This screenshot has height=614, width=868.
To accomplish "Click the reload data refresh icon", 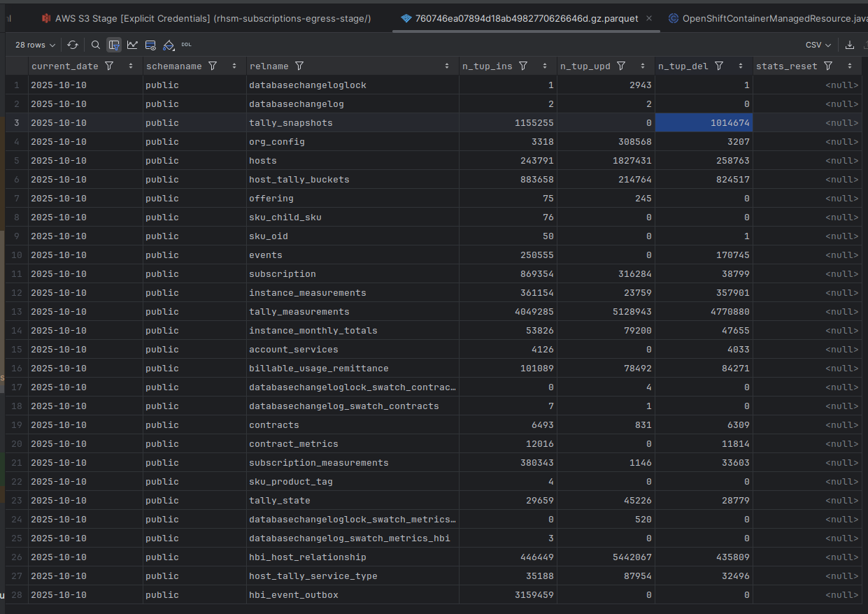I will click(73, 45).
